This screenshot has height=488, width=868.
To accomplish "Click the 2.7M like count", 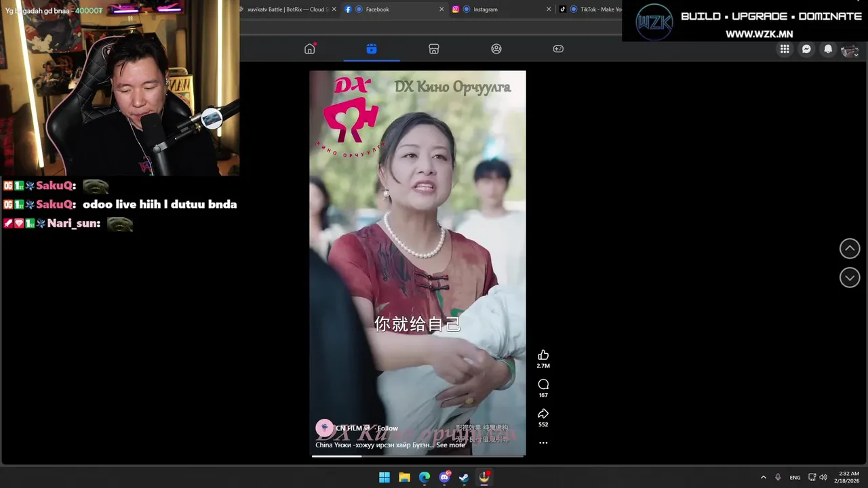I will (x=543, y=366).
